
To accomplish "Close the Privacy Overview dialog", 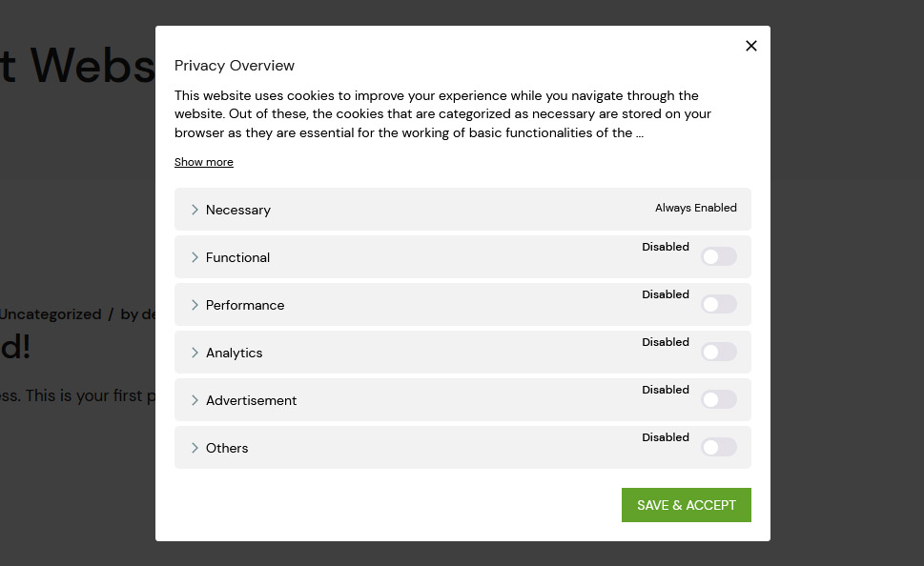I will pos(751,46).
